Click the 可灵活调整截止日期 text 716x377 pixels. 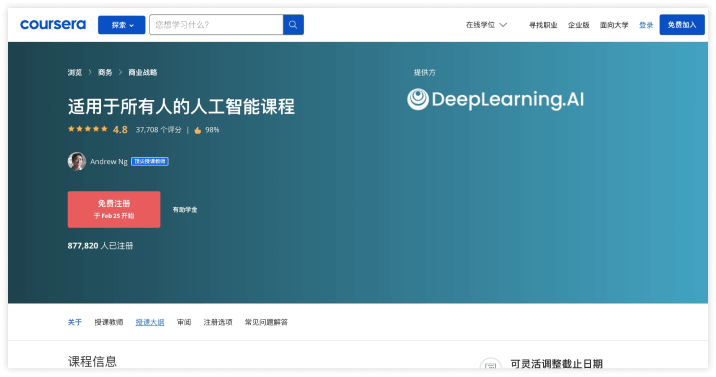point(556,364)
